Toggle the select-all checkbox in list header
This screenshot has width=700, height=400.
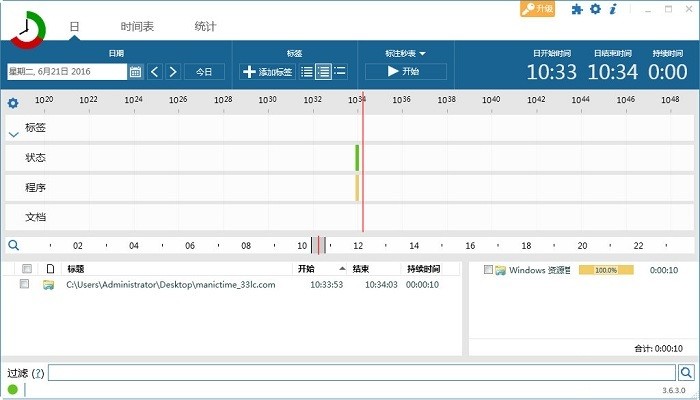27,269
